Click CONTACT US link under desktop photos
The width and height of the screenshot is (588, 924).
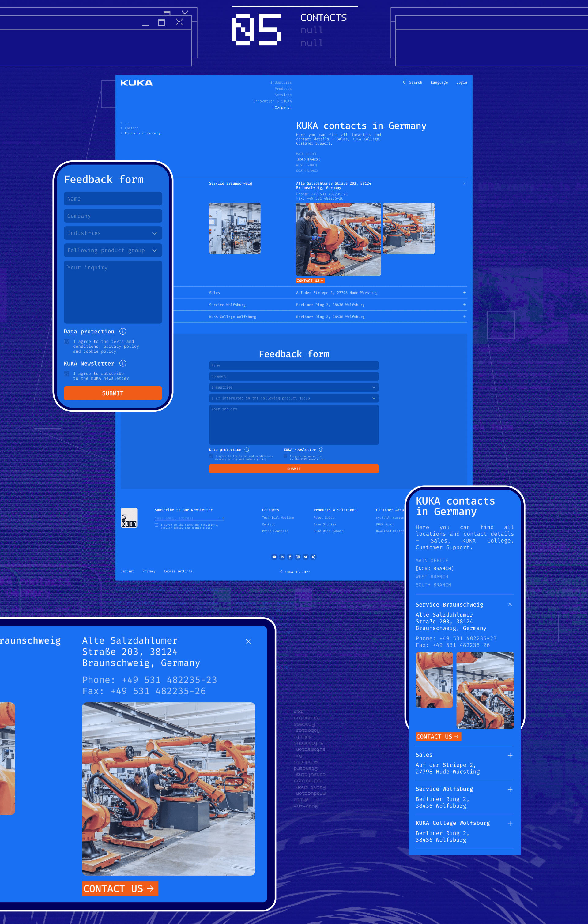(310, 280)
